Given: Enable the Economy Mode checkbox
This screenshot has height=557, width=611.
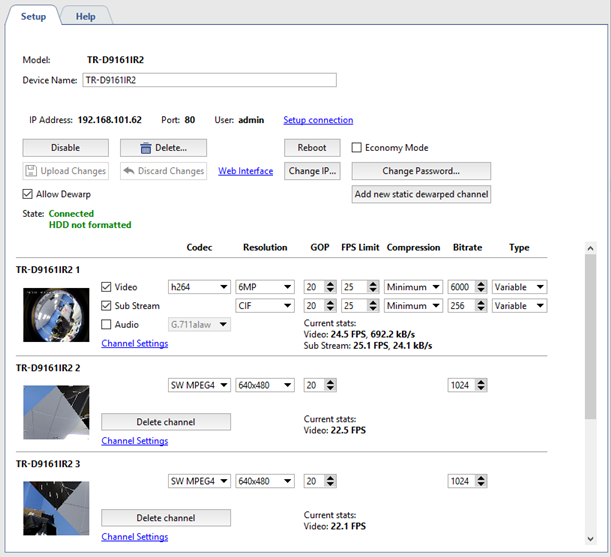Looking at the screenshot, I should click(x=357, y=148).
